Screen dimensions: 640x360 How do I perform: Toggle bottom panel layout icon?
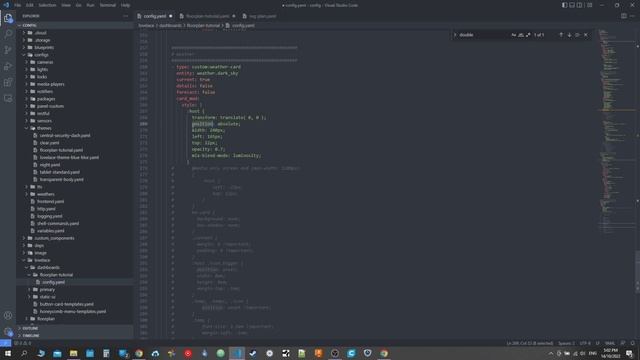point(572,5)
